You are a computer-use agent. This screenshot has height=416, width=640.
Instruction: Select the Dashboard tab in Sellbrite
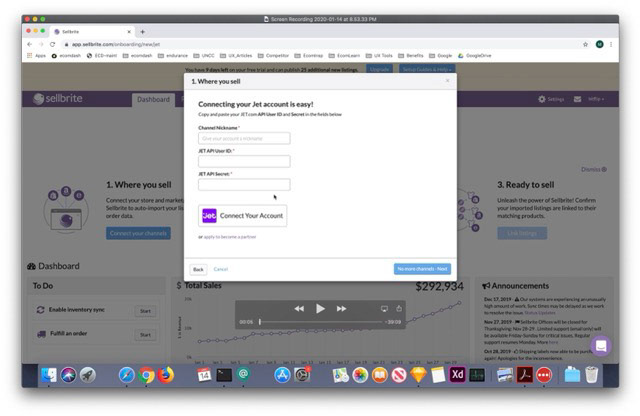[x=153, y=100]
